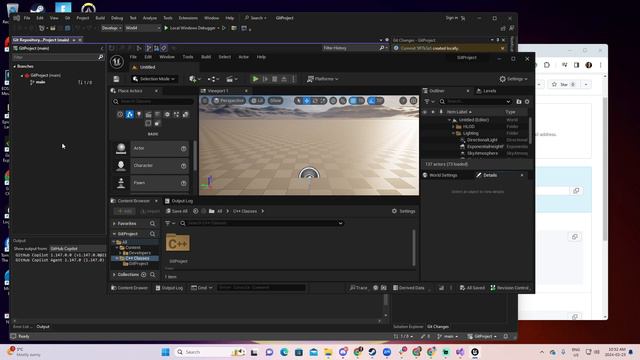
Task: Open the Selection Mode dropdown
Action: pyautogui.click(x=153, y=79)
